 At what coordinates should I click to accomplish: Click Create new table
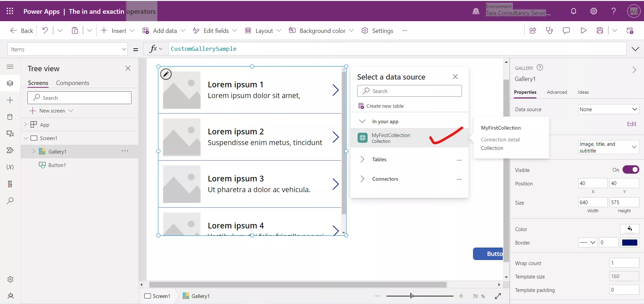(385, 105)
